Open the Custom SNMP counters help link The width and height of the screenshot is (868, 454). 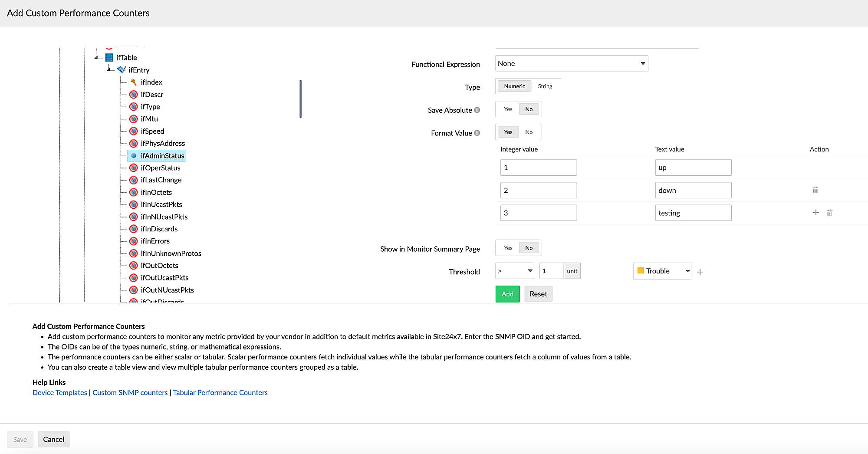(130, 393)
